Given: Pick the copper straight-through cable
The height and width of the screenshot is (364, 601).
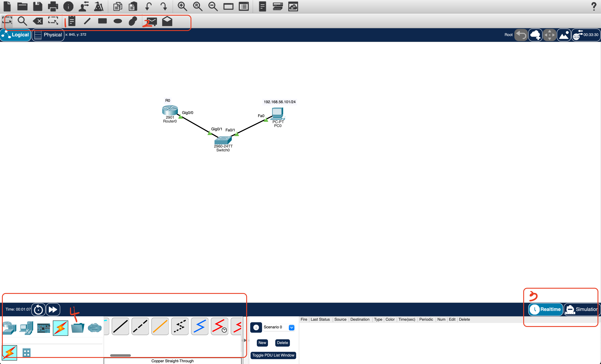Looking at the screenshot, I should tap(120, 326).
